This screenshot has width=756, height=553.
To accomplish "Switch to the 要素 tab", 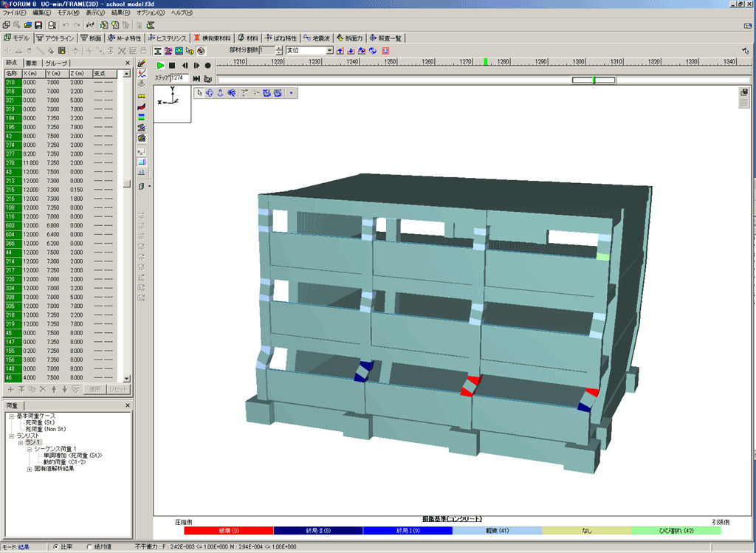I will tap(31, 63).
